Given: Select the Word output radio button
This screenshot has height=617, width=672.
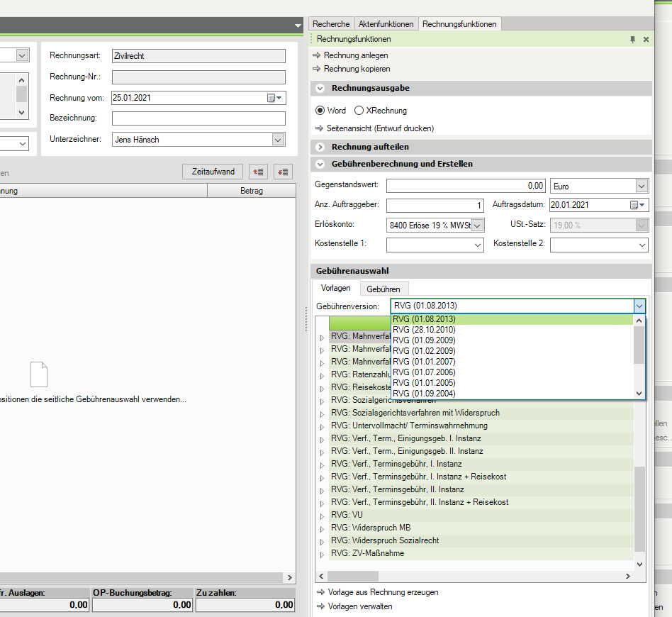Looking at the screenshot, I should point(320,111).
